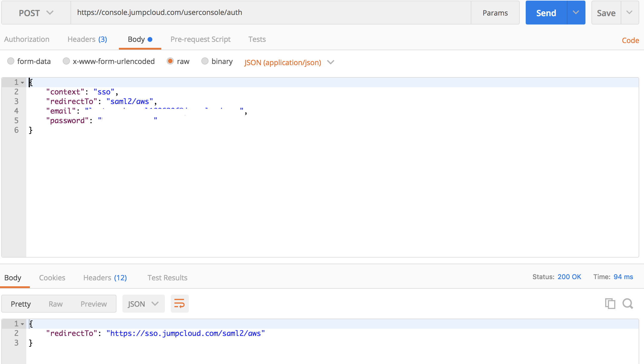
Task: Open the Send button dropdown options
Action: 576,13
